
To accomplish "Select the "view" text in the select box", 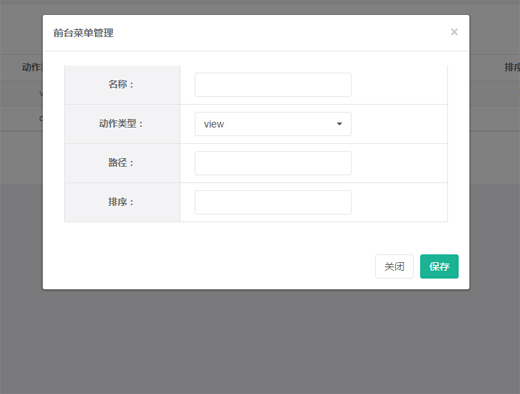I will point(214,124).
